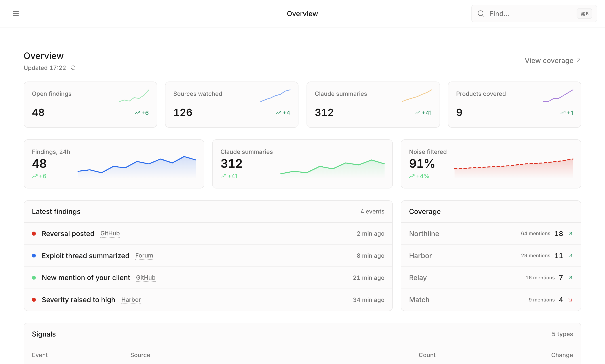The width and height of the screenshot is (605, 364).
Task: Open the hamburger sidebar menu
Action: coord(16,13)
